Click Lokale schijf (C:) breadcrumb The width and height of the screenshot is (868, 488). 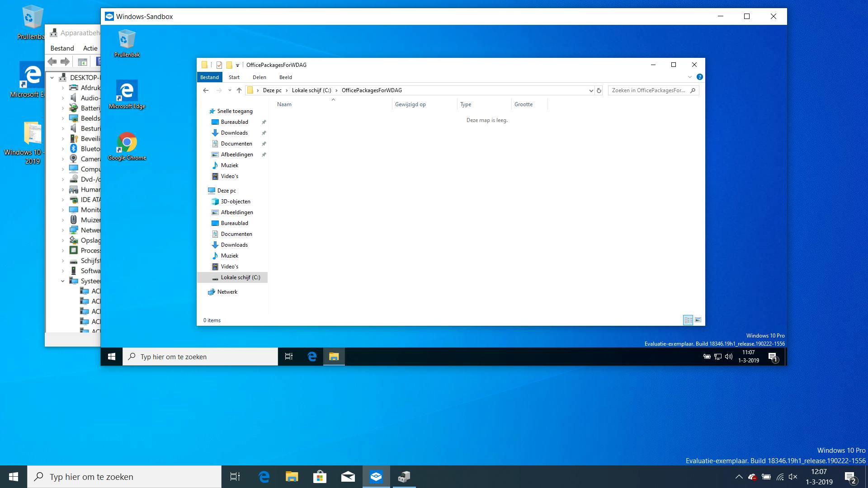(311, 90)
